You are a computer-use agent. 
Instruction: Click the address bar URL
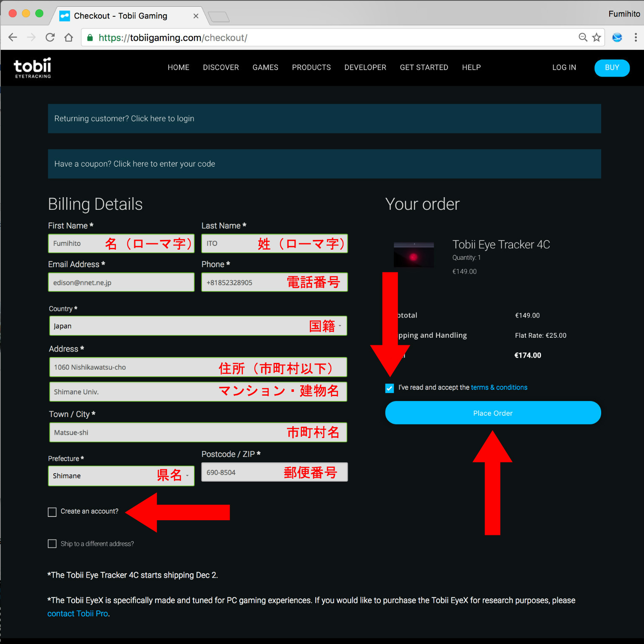click(x=173, y=38)
